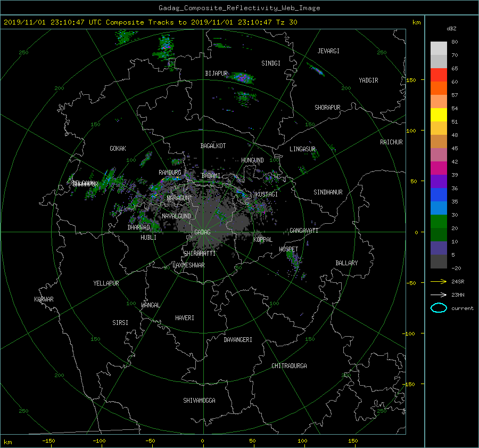Select the GANGAVATI label

[x=304, y=230]
